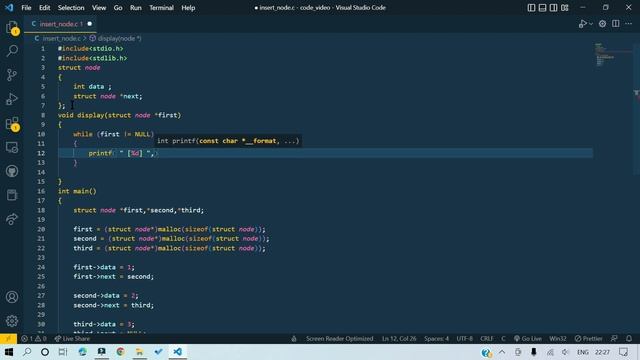Open the Customize Layout icon
640x360 pixels.
pyautogui.click(x=565, y=8)
